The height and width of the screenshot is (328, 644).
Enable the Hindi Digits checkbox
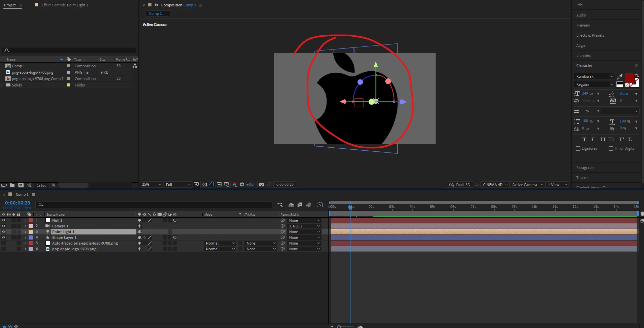611,148
